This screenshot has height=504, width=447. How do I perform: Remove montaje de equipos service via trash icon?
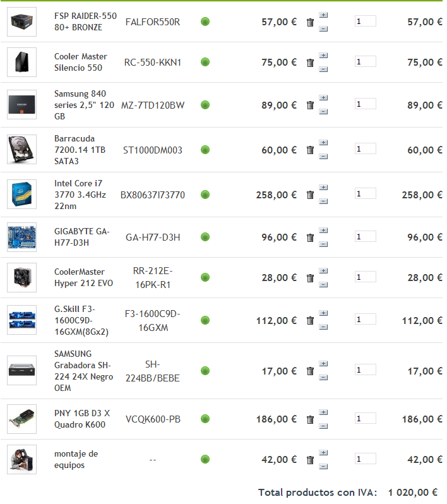click(310, 460)
